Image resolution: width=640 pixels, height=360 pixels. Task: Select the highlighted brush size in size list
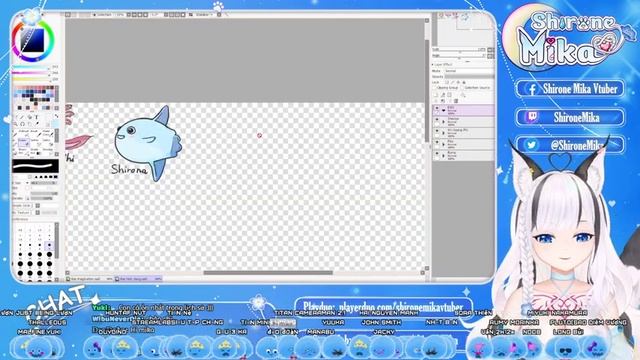(x=49, y=246)
